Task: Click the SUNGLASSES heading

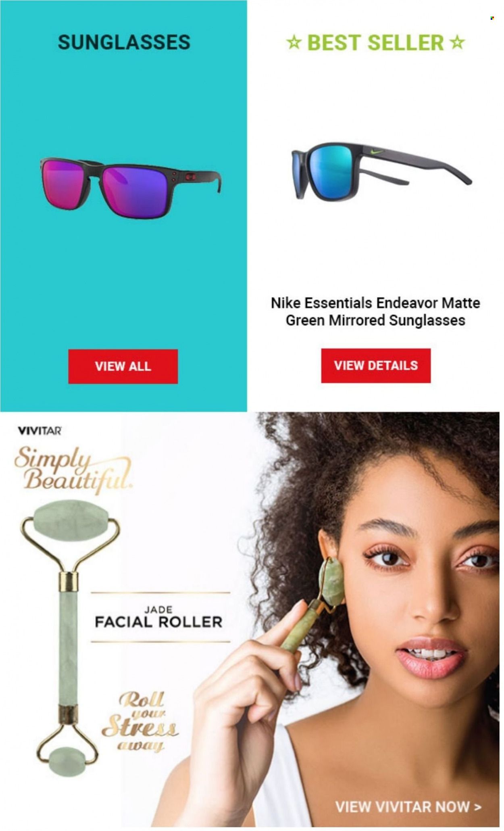Action: pyautogui.click(x=124, y=43)
